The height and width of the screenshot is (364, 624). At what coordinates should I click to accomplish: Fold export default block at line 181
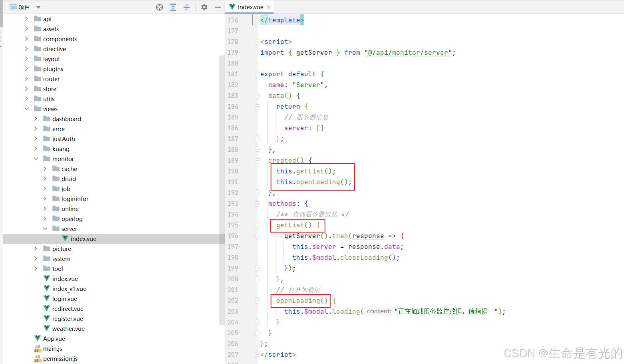coord(257,74)
